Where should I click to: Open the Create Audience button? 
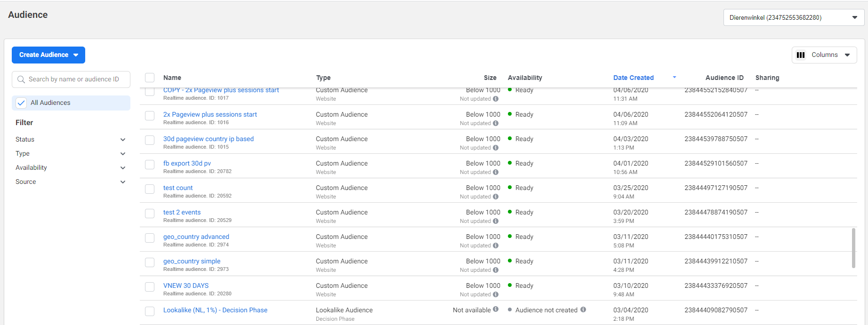tap(48, 55)
